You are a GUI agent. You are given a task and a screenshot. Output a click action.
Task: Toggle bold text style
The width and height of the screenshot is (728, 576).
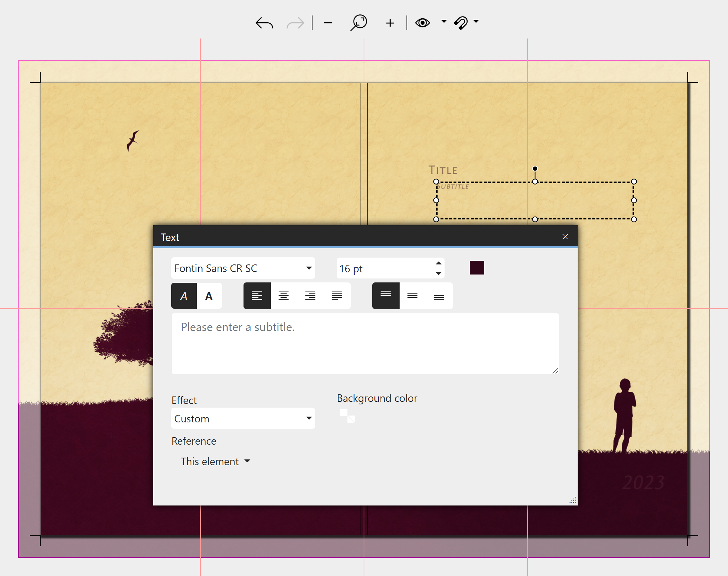pyautogui.click(x=209, y=296)
